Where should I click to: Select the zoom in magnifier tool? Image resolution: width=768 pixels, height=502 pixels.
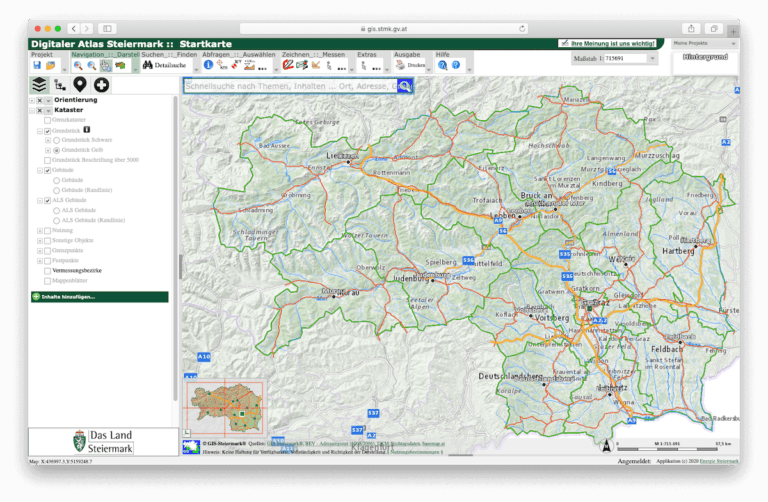pos(78,65)
